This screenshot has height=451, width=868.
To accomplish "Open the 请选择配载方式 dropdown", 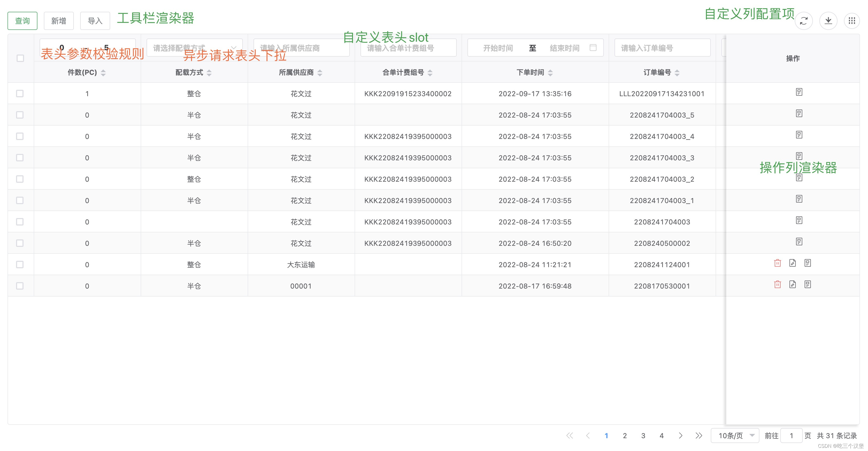I will pyautogui.click(x=194, y=48).
